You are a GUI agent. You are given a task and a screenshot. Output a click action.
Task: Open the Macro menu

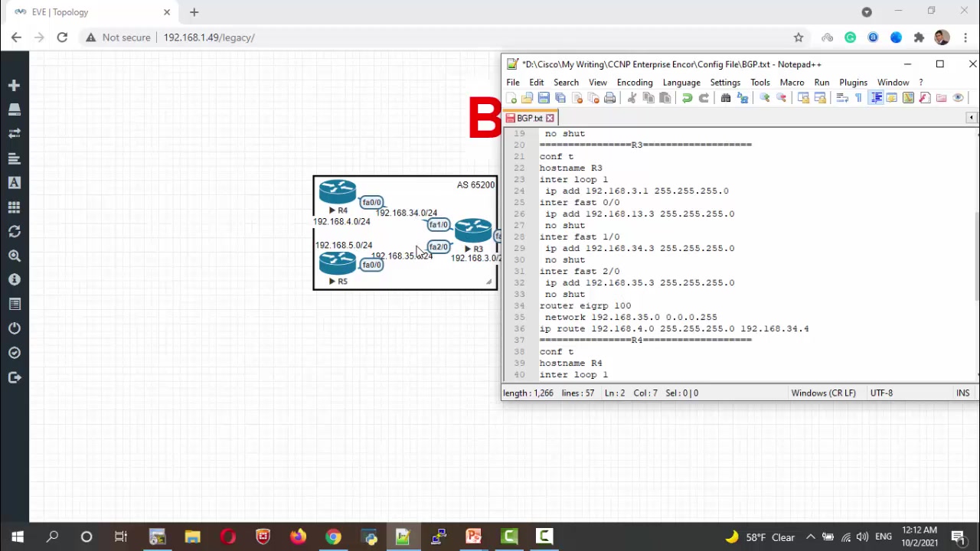(x=792, y=83)
